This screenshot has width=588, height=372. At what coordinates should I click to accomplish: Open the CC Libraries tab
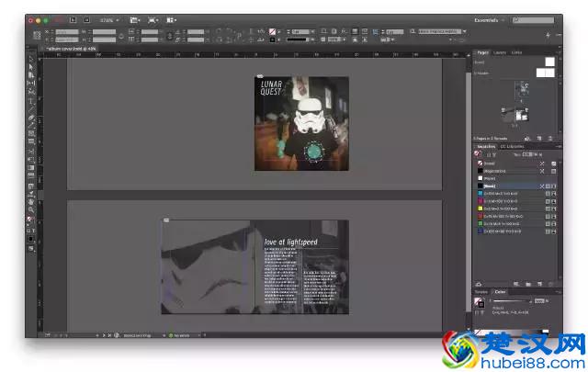click(x=511, y=146)
